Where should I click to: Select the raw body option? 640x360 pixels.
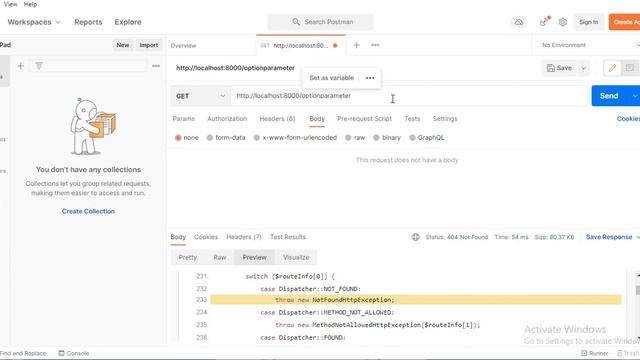[x=355, y=138]
